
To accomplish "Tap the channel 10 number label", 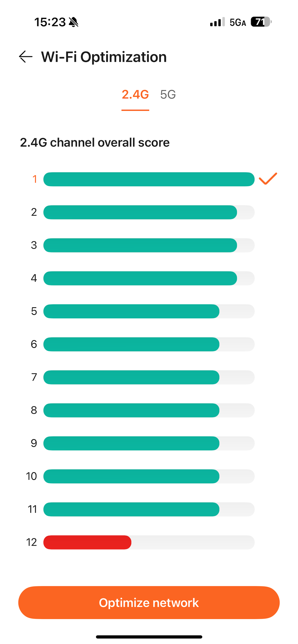I will 32,476.
